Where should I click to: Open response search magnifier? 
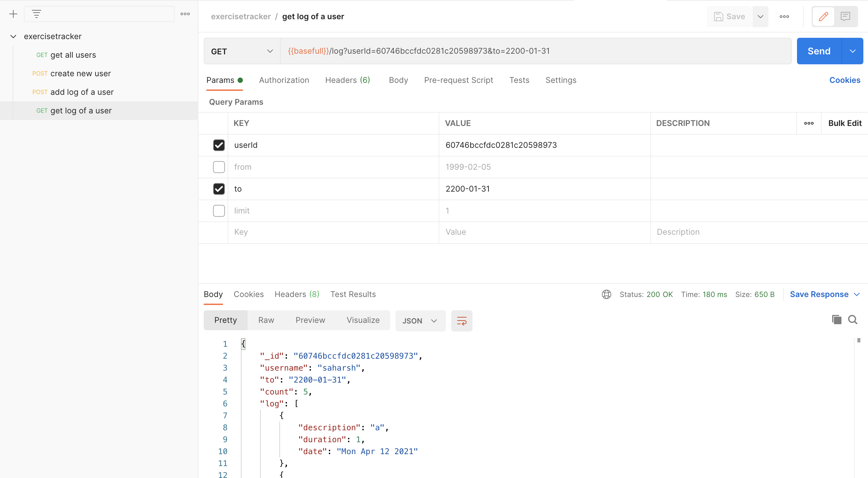pyautogui.click(x=853, y=320)
